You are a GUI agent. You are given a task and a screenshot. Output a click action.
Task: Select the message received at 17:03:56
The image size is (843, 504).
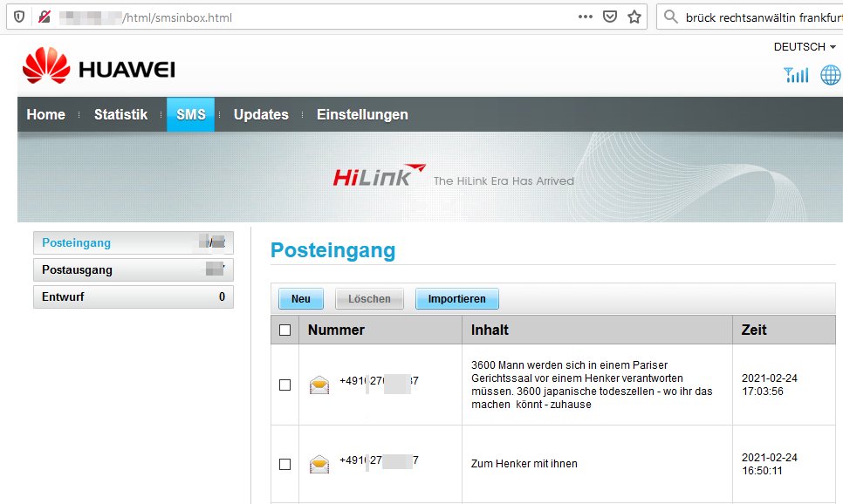[x=285, y=385]
